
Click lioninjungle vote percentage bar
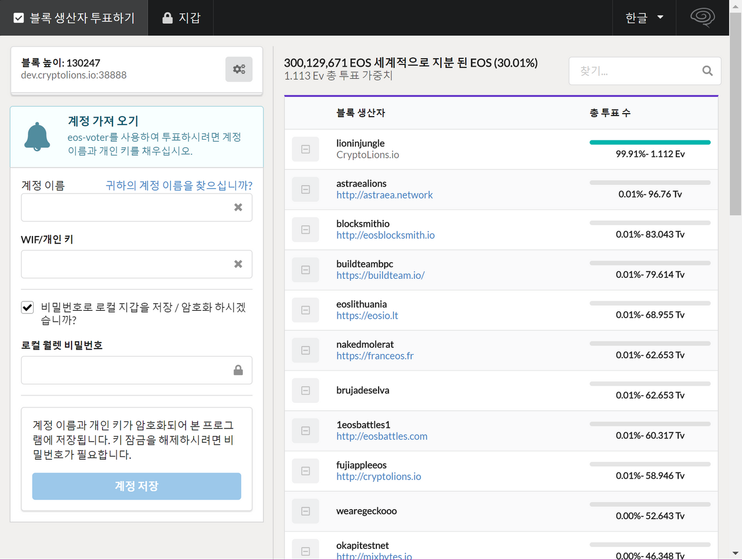tap(649, 143)
